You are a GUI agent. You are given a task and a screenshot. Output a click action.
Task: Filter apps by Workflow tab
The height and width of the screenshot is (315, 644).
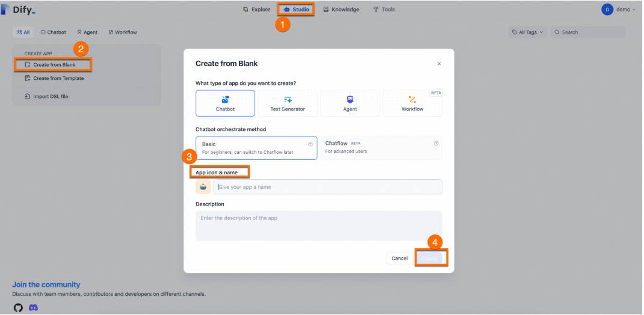pyautogui.click(x=123, y=32)
